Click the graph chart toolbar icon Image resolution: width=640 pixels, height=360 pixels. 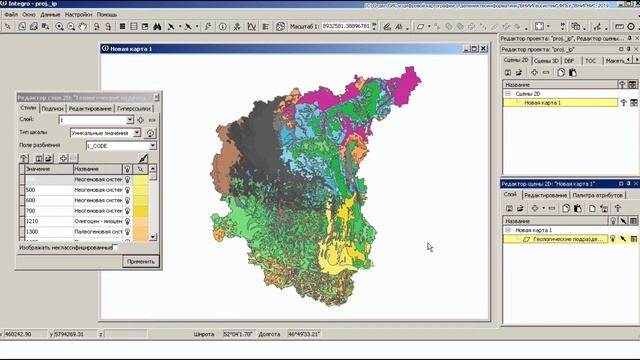251,27
